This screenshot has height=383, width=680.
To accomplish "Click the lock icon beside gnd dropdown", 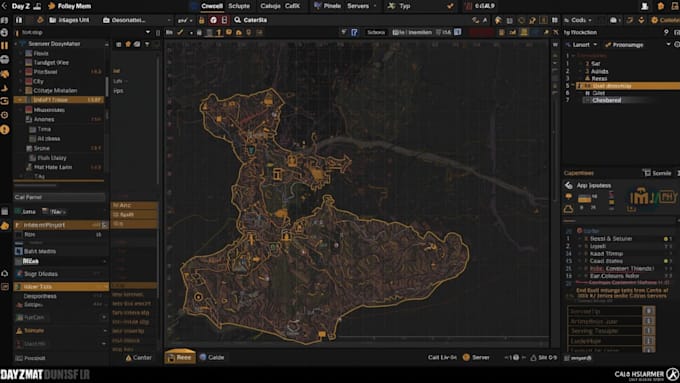I will tap(202, 20).
